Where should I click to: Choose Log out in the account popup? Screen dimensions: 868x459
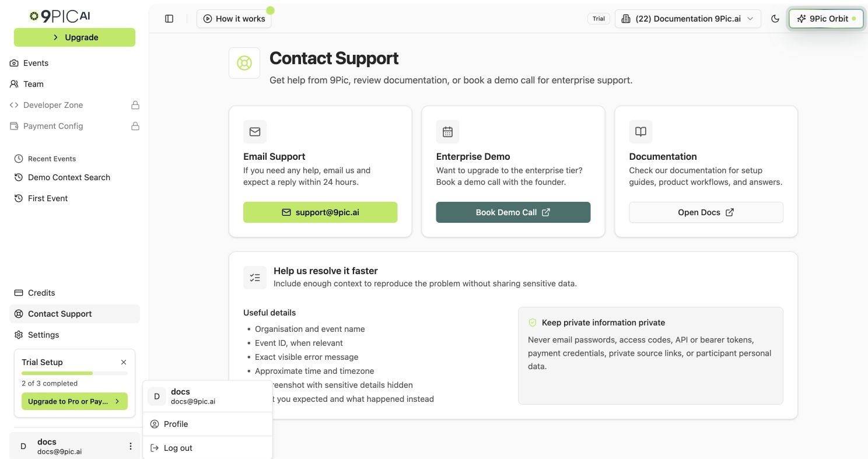click(208, 448)
